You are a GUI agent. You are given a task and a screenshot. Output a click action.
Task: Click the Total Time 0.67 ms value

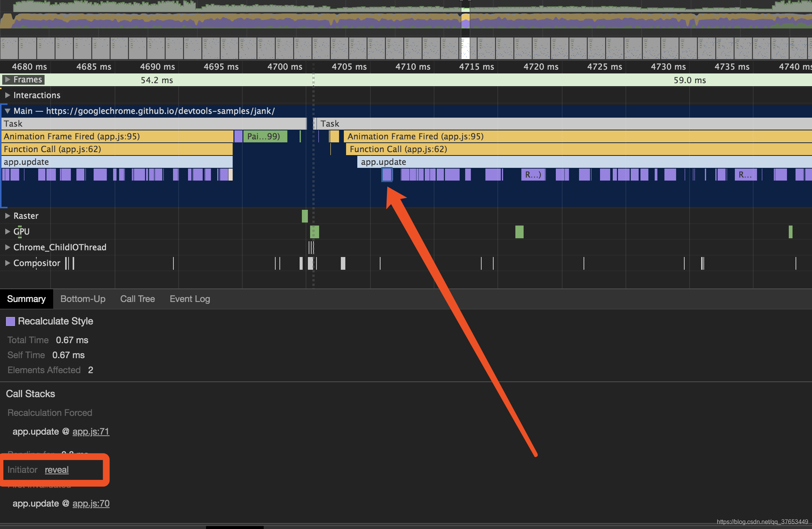72,340
